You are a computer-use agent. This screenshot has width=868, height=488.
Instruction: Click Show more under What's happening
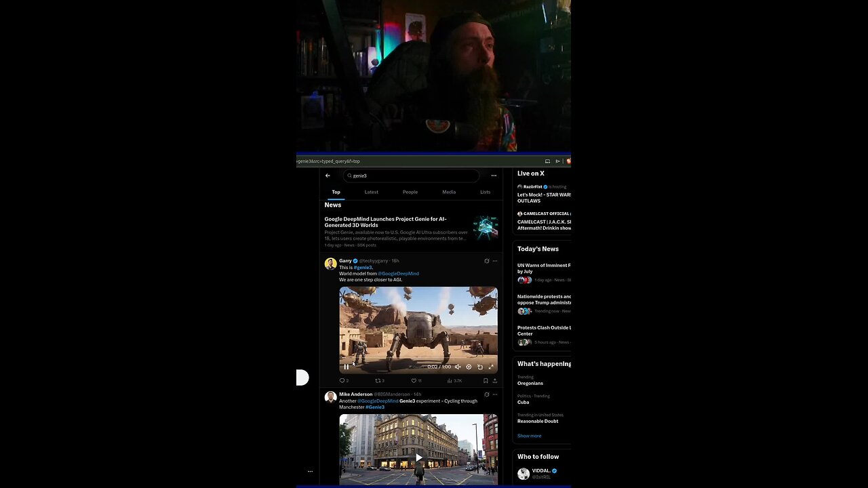click(x=529, y=436)
